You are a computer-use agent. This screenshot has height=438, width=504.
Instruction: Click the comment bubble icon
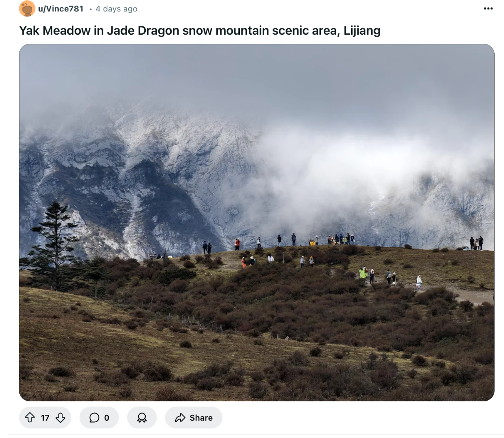click(x=94, y=418)
